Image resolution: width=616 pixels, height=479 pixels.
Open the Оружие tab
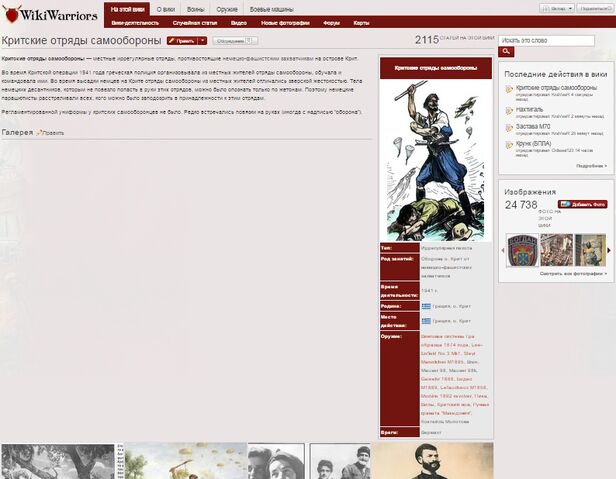click(x=227, y=9)
